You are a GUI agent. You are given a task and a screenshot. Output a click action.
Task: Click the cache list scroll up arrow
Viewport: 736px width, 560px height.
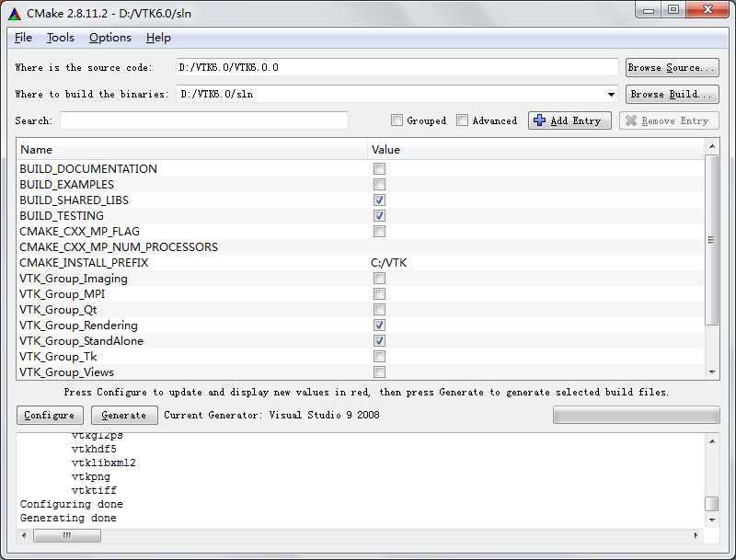tap(712, 146)
